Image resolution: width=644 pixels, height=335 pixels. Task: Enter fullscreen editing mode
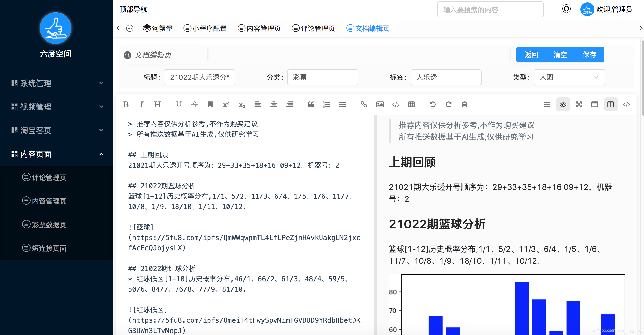(579, 105)
